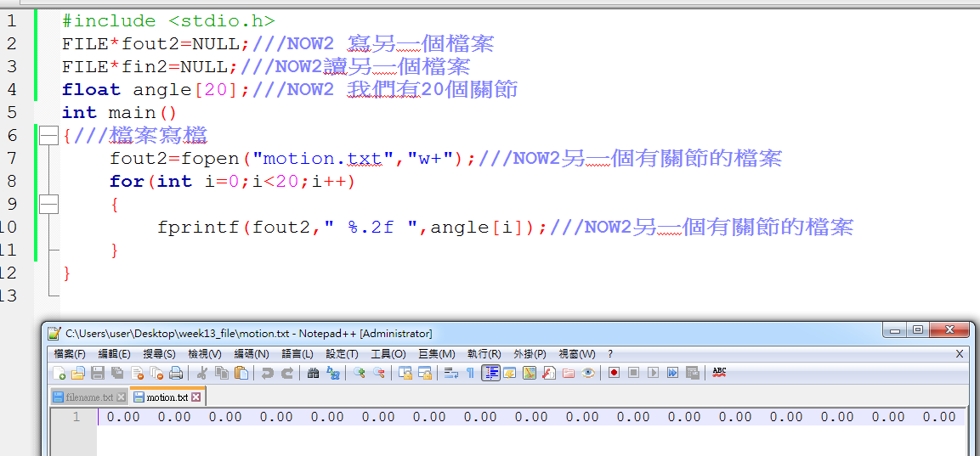Open the 檔案(F) menu

click(70, 354)
